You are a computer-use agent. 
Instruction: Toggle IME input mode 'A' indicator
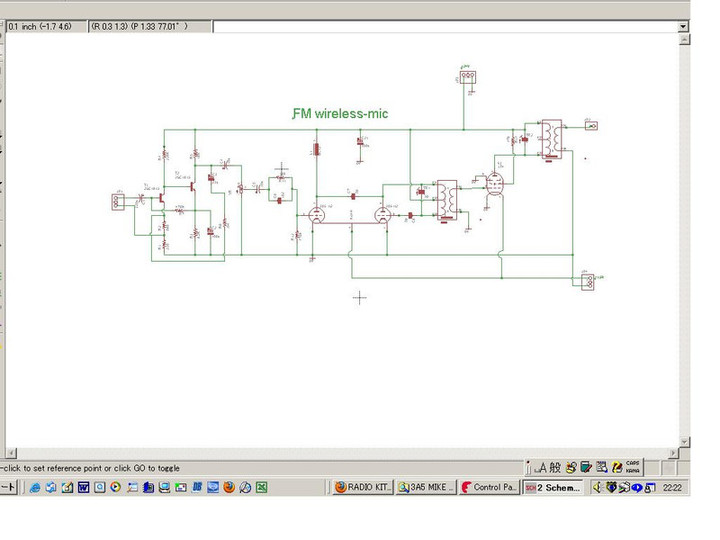pos(542,467)
